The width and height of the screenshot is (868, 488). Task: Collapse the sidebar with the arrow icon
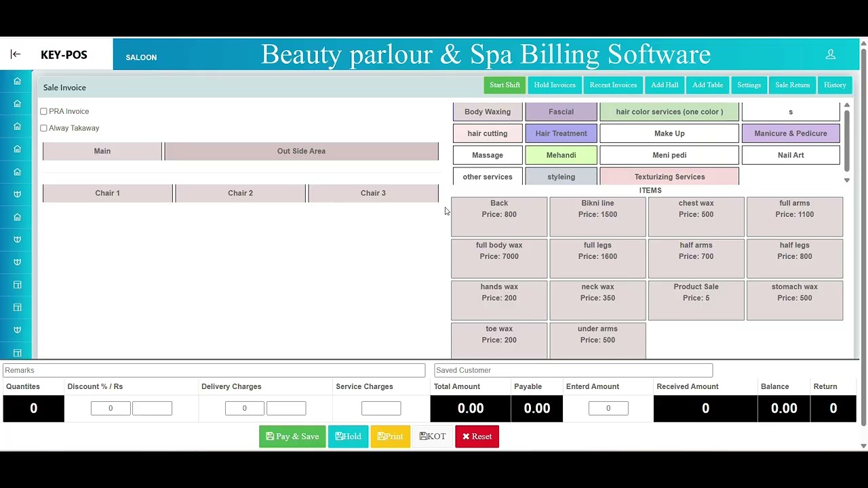(16, 54)
